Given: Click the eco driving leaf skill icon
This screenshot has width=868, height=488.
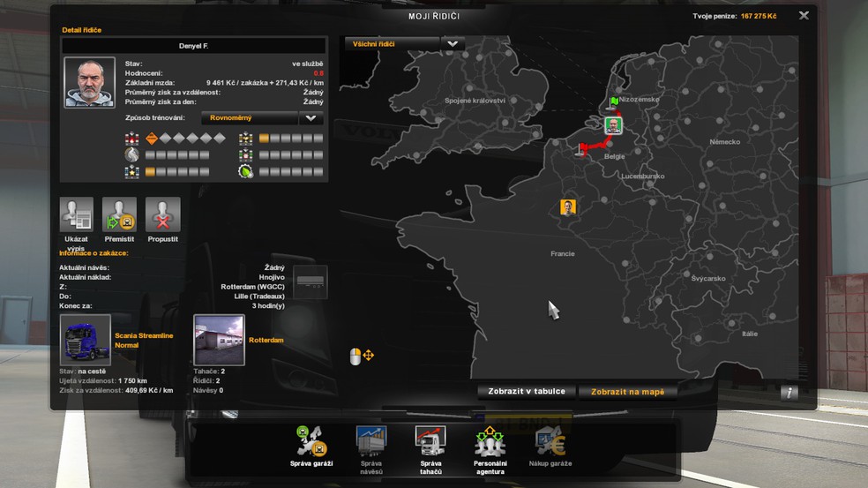Looking at the screenshot, I should [246, 172].
